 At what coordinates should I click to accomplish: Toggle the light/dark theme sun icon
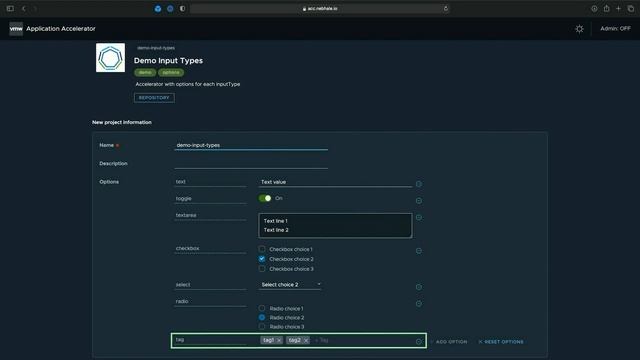pyautogui.click(x=579, y=29)
